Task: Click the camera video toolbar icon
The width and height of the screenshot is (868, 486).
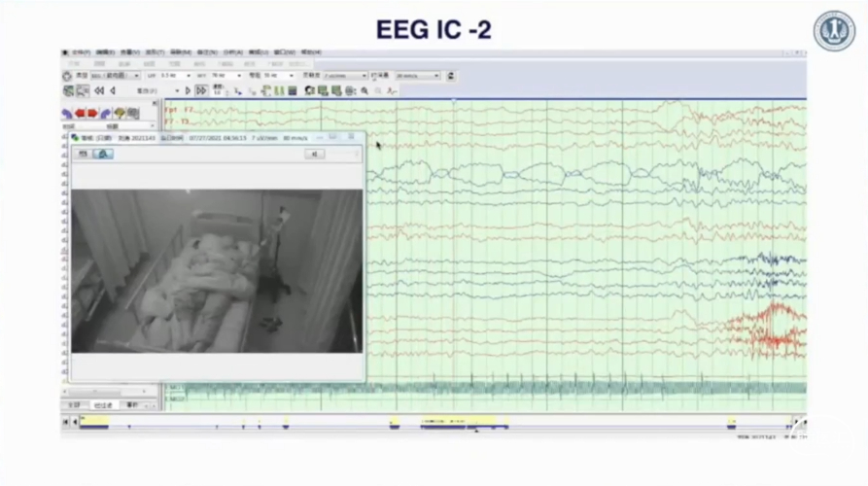Action: click(x=309, y=90)
